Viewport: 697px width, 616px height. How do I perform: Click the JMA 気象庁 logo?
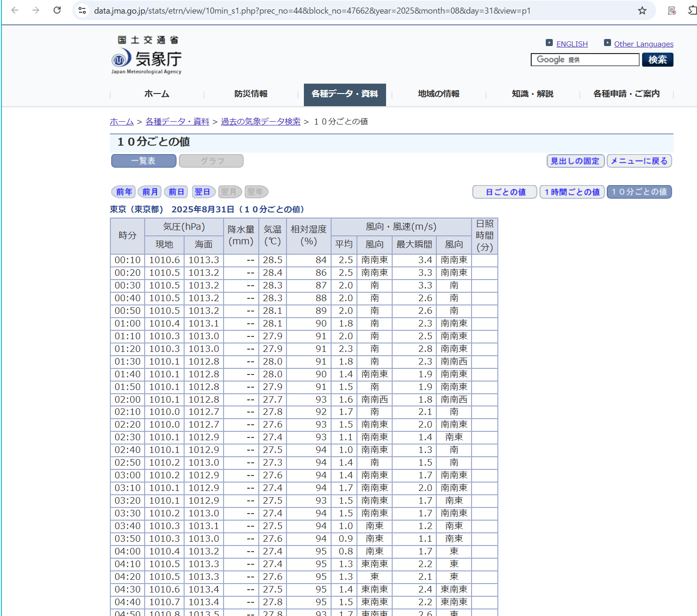pyautogui.click(x=147, y=55)
